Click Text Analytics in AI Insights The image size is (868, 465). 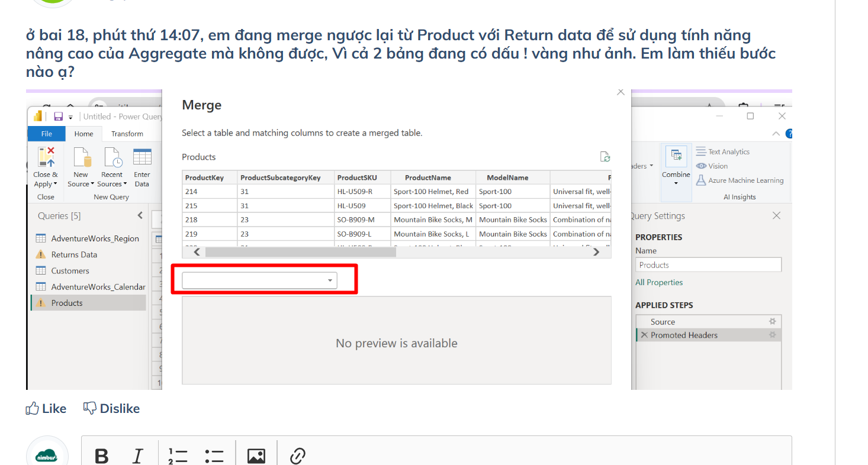pos(722,152)
